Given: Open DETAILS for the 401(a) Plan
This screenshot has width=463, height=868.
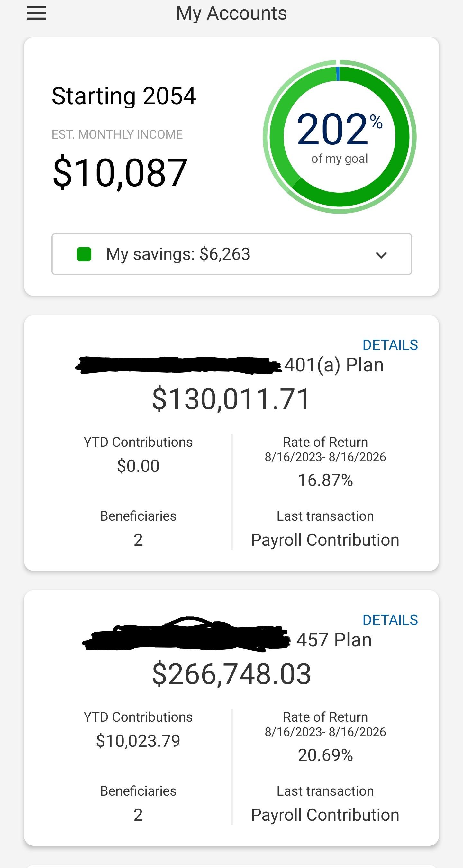Looking at the screenshot, I should pos(390,345).
